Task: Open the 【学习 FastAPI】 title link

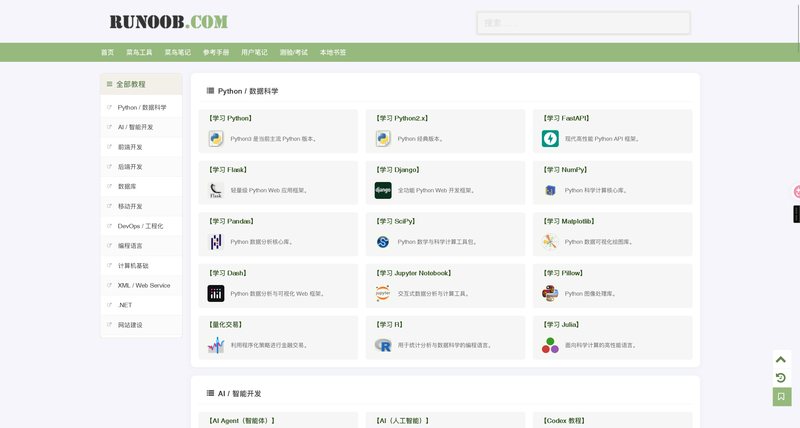Action: [x=566, y=118]
